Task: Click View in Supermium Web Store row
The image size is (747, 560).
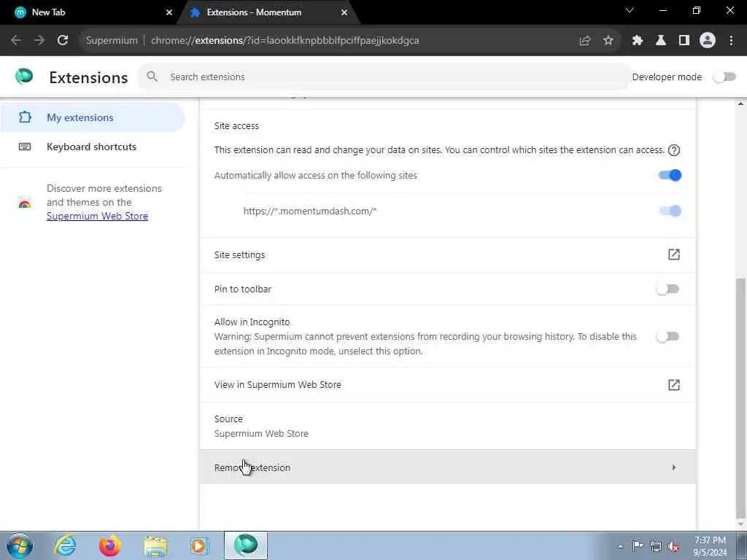Action: point(447,385)
